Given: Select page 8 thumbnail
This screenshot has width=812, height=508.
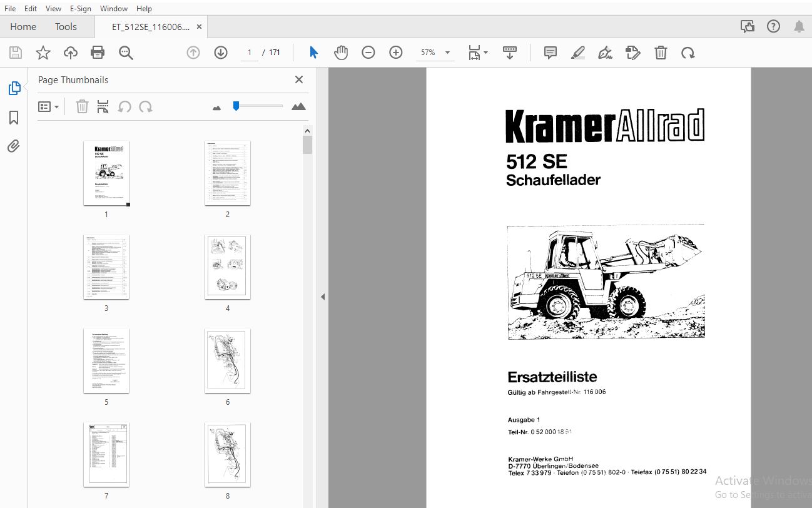Looking at the screenshot, I should click(x=228, y=455).
